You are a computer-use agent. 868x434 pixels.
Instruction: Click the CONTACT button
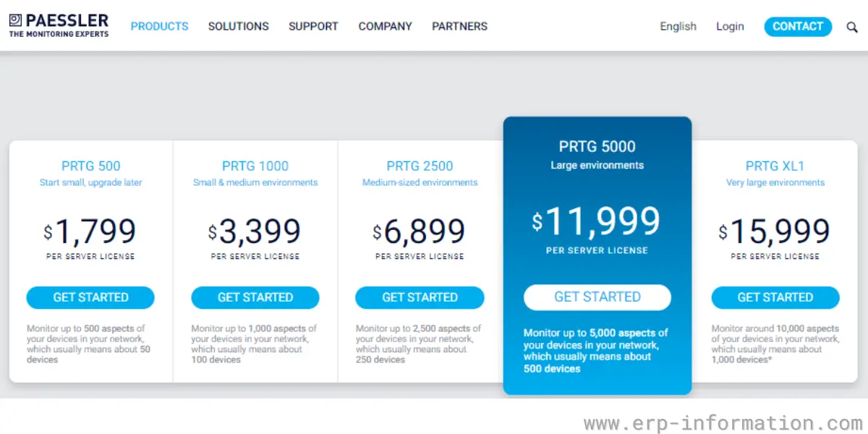tap(798, 26)
